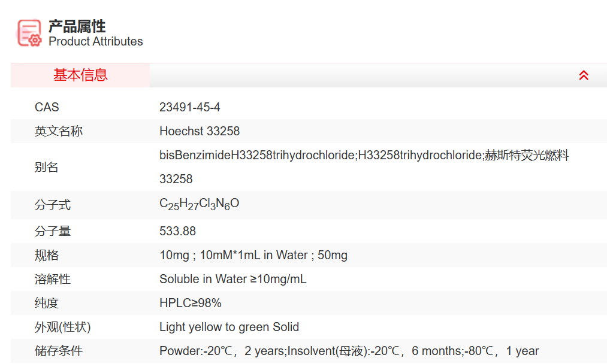Viewport: 607px width, 364px height.
Task: Click the 分子式 row label
Action: [x=53, y=205]
